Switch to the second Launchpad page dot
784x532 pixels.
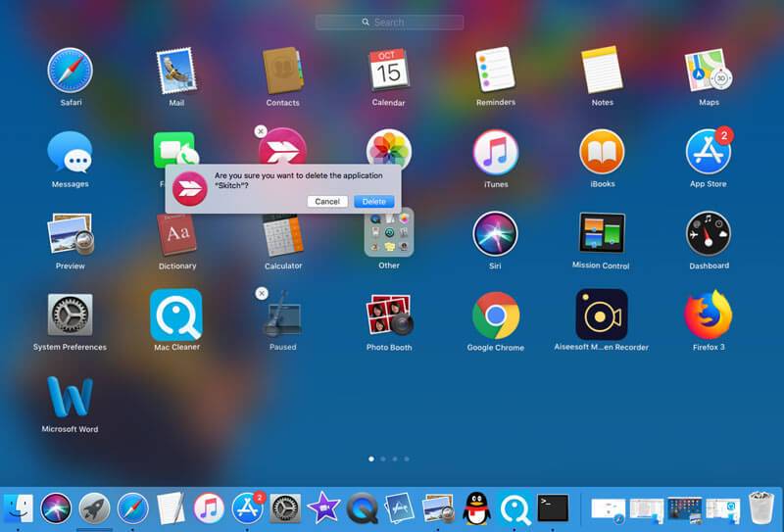(383, 459)
